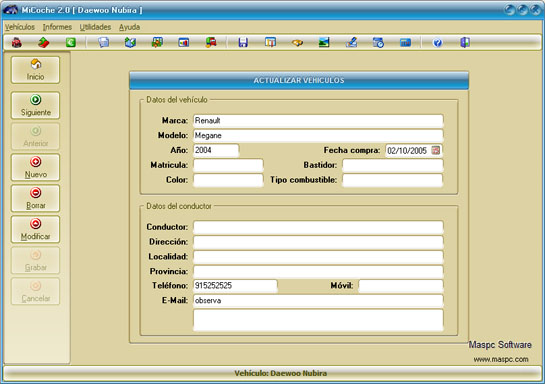
Task: Click the empty Móvil field
Action: point(401,286)
